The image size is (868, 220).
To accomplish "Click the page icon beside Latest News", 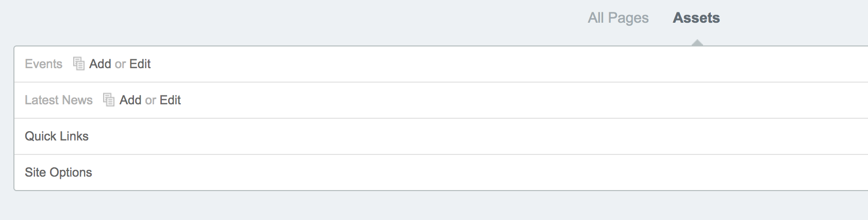I will click(109, 100).
